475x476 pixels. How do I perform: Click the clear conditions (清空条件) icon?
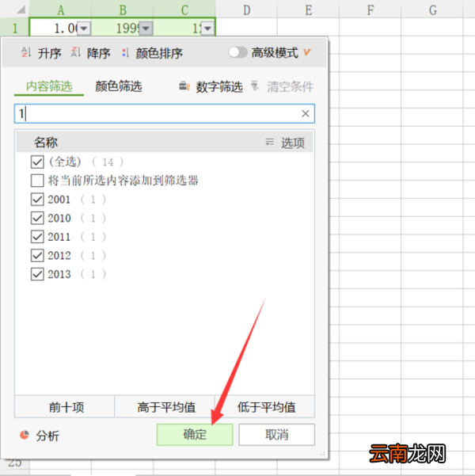[x=255, y=86]
